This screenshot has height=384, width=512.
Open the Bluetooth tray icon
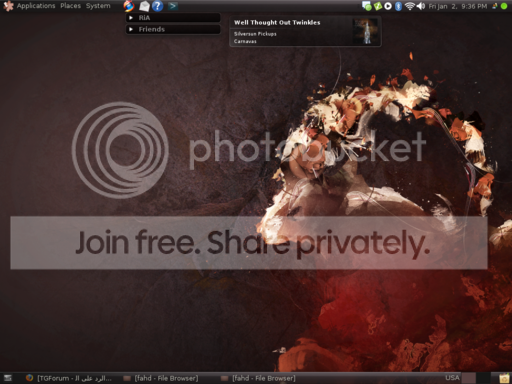pos(398,6)
